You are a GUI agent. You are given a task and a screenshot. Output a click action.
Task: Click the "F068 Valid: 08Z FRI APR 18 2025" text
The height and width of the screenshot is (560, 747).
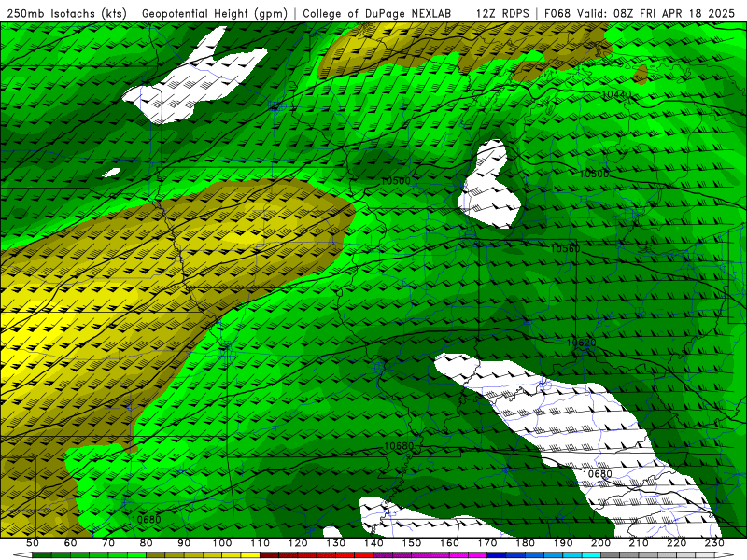640,14
